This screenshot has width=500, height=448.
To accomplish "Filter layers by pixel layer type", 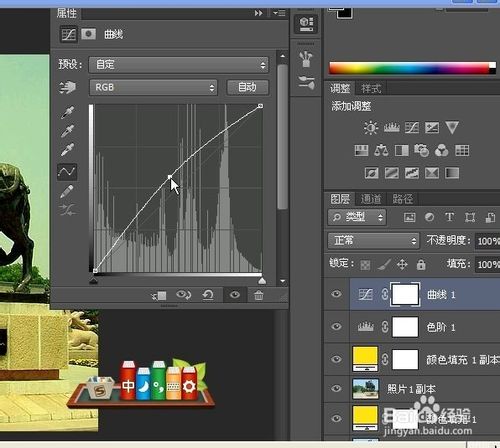I will click(410, 218).
